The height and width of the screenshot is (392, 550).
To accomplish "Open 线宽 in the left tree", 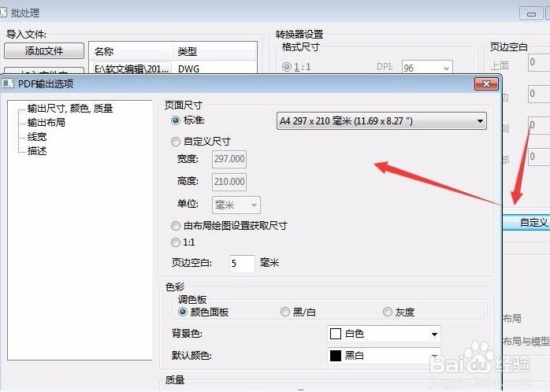I will tap(36, 136).
